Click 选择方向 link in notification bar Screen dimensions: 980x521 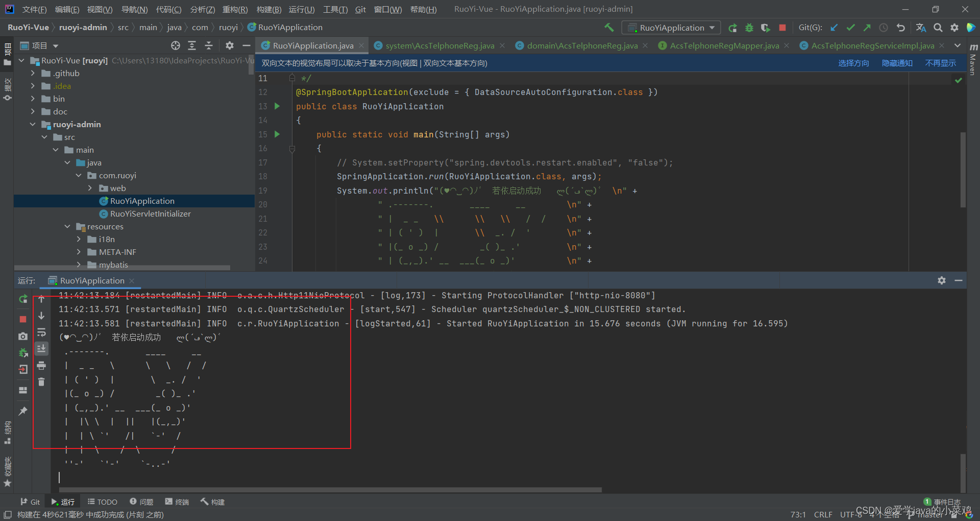click(x=853, y=63)
